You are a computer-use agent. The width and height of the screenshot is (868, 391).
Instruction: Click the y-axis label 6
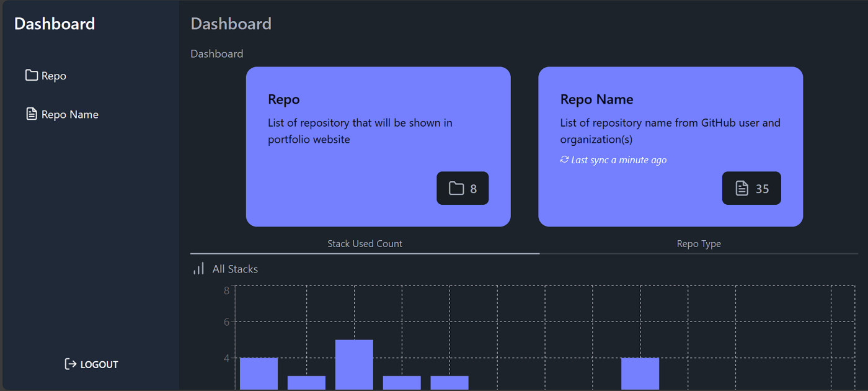227,321
